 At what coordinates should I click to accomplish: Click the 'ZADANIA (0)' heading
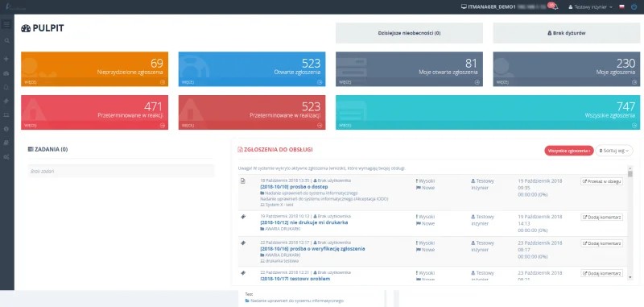point(47,149)
